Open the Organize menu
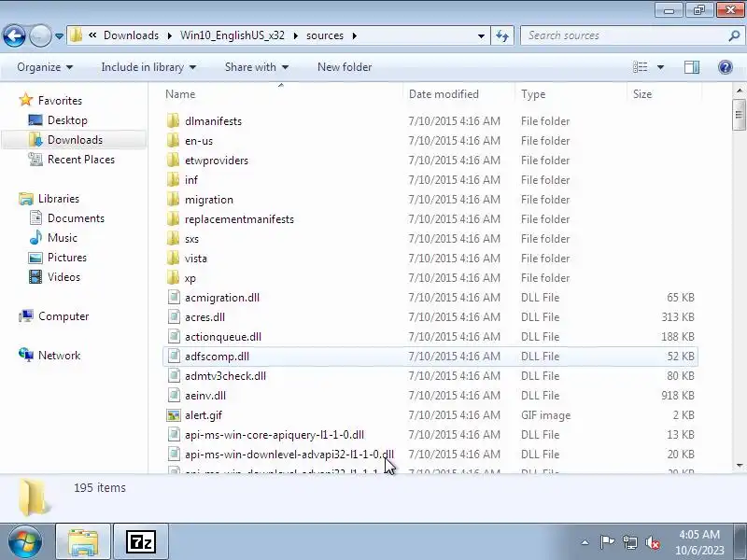The height and width of the screenshot is (560, 747). tap(45, 67)
